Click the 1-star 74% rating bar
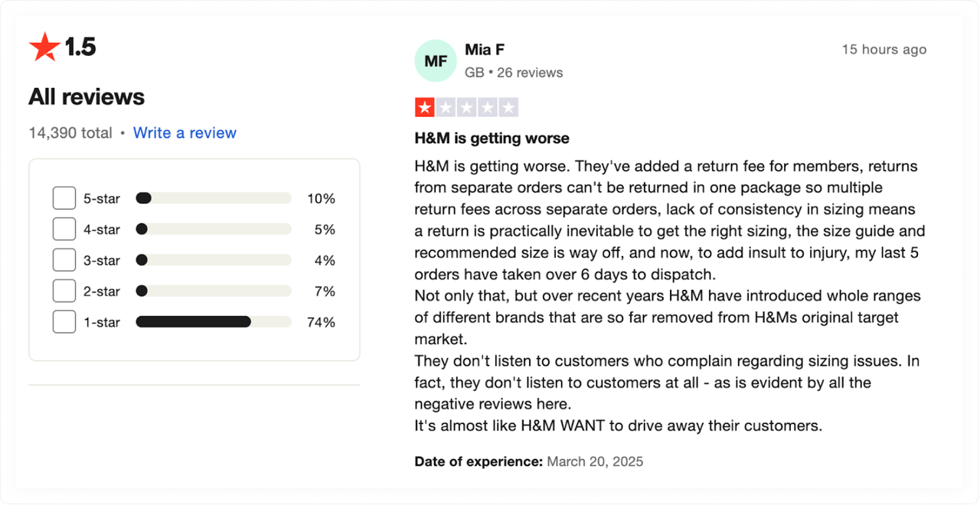The height and width of the screenshot is (505, 980). [214, 322]
